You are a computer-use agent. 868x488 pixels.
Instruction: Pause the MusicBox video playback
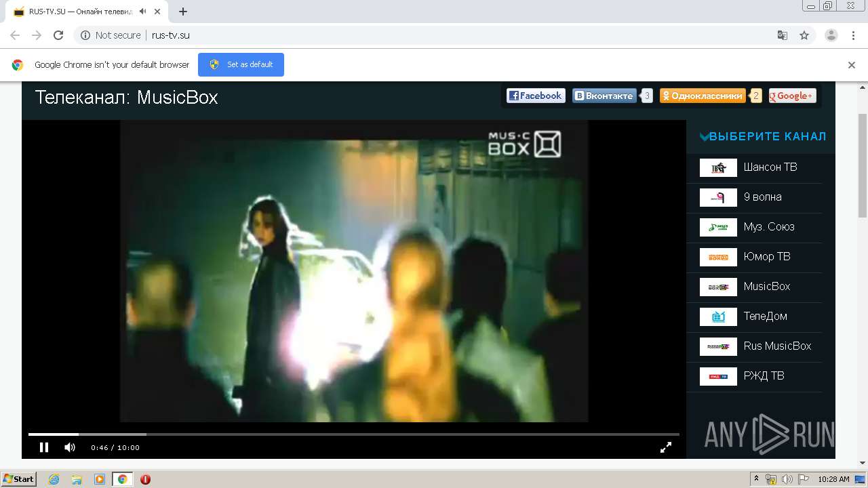44,447
